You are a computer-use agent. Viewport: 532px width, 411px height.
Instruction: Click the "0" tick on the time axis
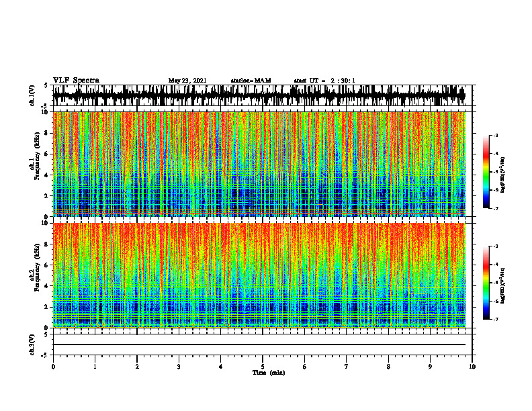(53, 367)
